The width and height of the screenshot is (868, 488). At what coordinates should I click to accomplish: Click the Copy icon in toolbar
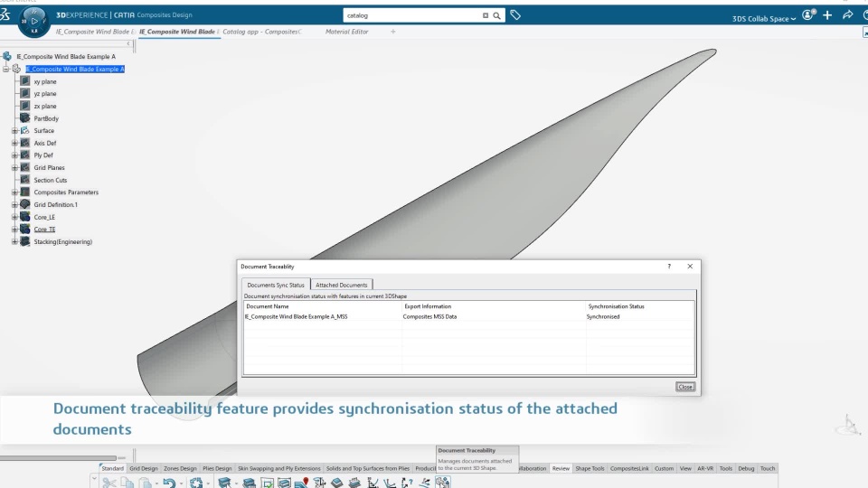(127, 483)
